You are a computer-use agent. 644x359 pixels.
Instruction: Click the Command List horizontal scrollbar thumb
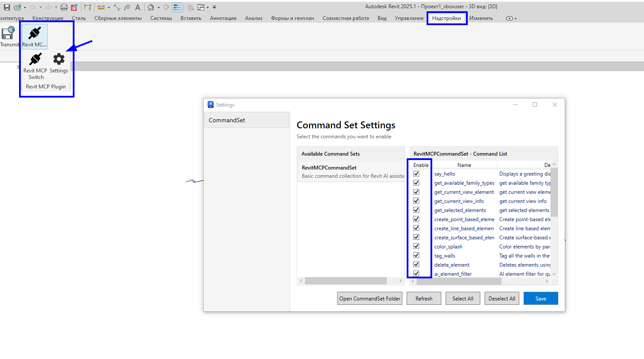pyautogui.click(x=459, y=281)
